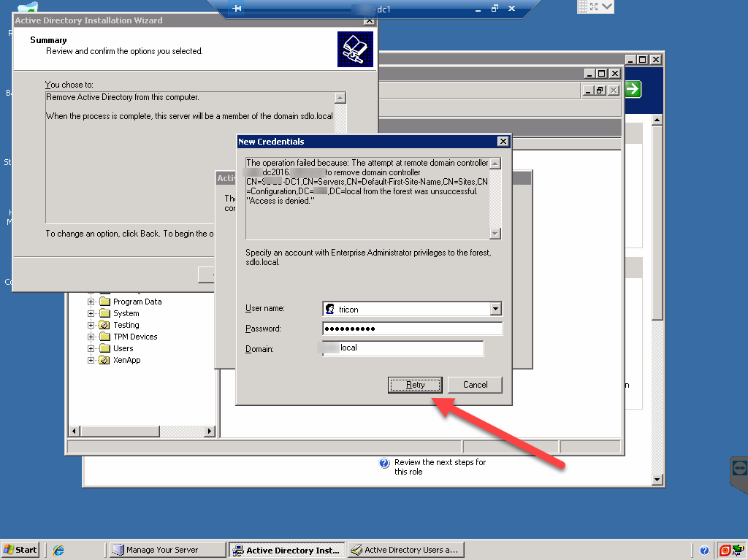Image resolution: width=748 pixels, height=560 pixels.
Task: Select the TPM Devices folder icon
Action: click(104, 337)
